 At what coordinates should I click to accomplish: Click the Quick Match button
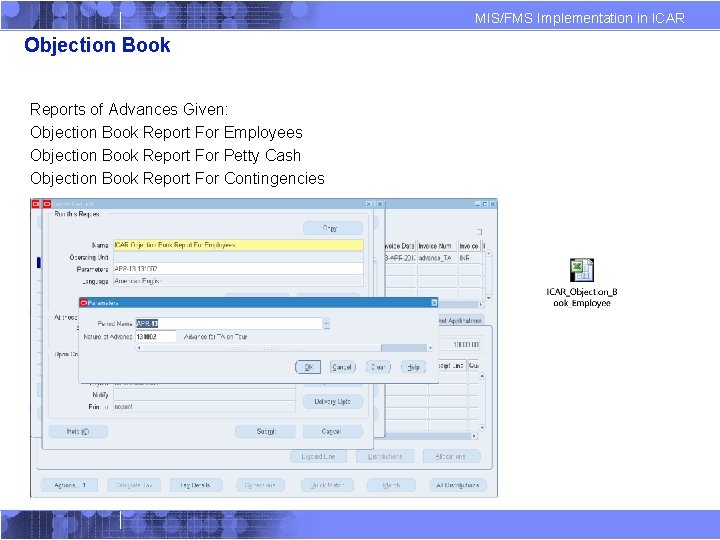tap(327, 485)
